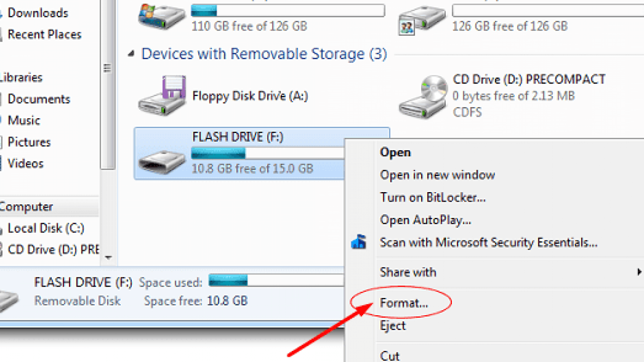Select the CD Drive (D:) PRECOMPACT disc icon
The image size is (644, 362).
[x=424, y=97]
